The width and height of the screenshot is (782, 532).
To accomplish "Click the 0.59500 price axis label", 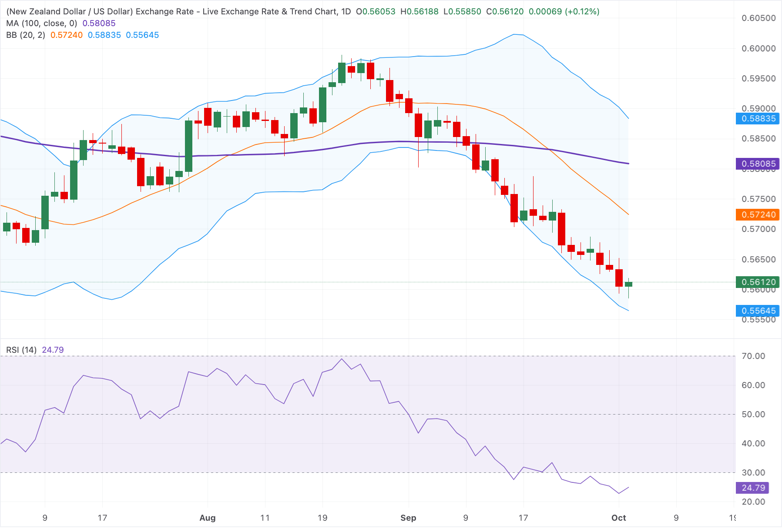I will click(759, 78).
